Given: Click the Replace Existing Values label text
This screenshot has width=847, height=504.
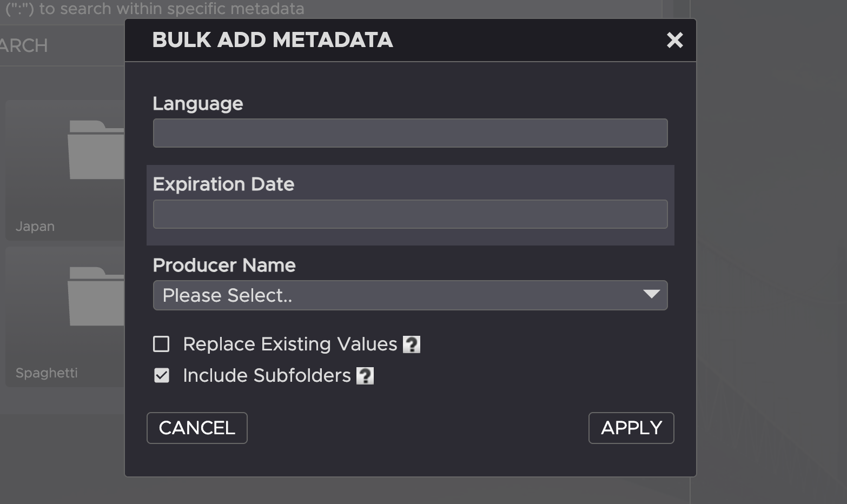Looking at the screenshot, I should click(290, 344).
